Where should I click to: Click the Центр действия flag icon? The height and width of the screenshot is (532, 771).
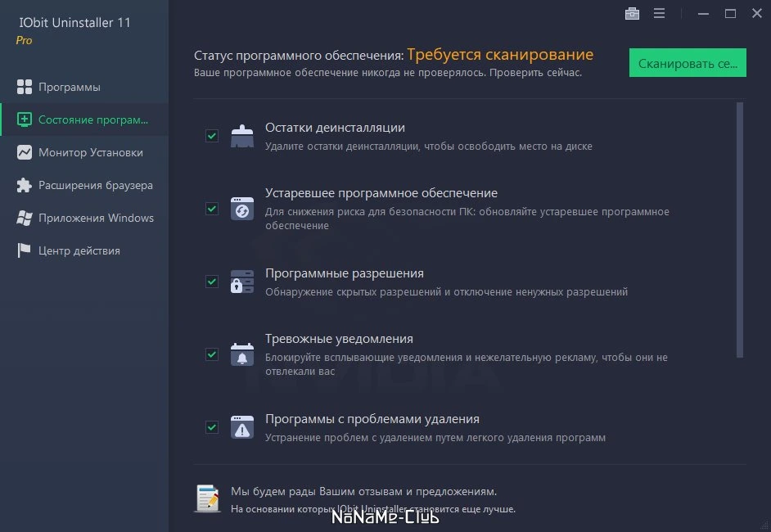tap(24, 250)
